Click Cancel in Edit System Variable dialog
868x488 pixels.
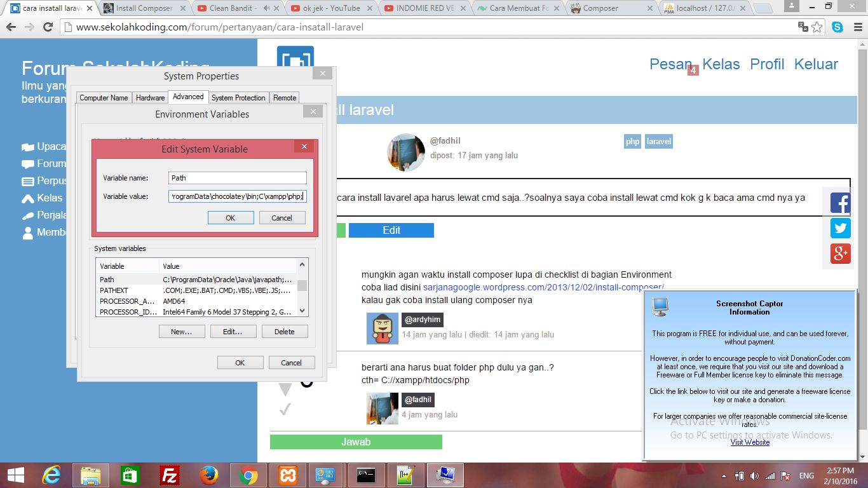(x=282, y=218)
